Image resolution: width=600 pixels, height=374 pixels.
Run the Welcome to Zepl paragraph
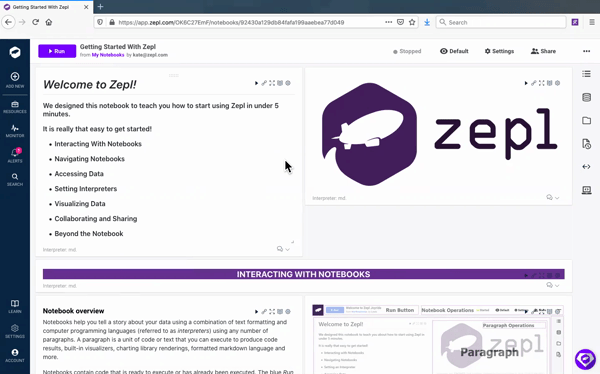(x=256, y=83)
